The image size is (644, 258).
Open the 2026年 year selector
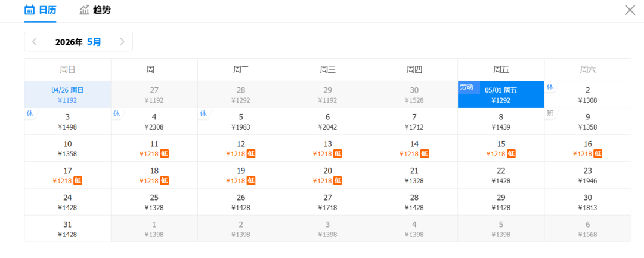tap(69, 42)
